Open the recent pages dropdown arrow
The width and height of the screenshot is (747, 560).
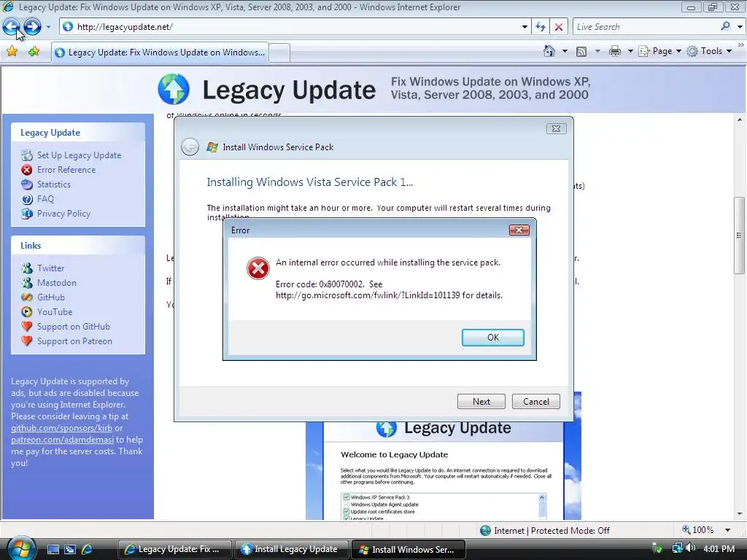tap(48, 27)
